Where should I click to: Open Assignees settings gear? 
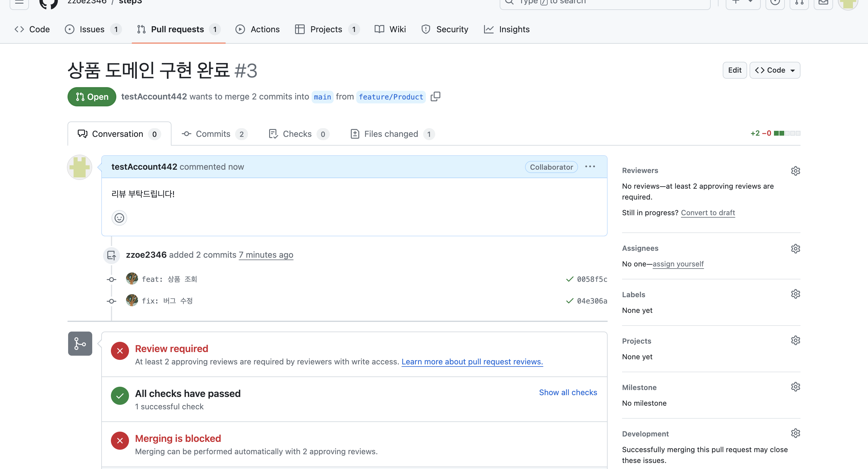pyautogui.click(x=795, y=249)
